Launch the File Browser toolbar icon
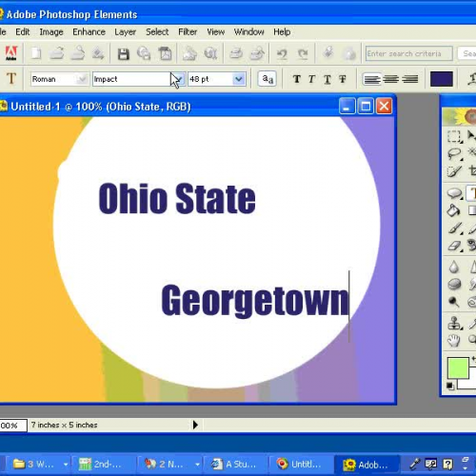476x476 pixels. click(78, 53)
